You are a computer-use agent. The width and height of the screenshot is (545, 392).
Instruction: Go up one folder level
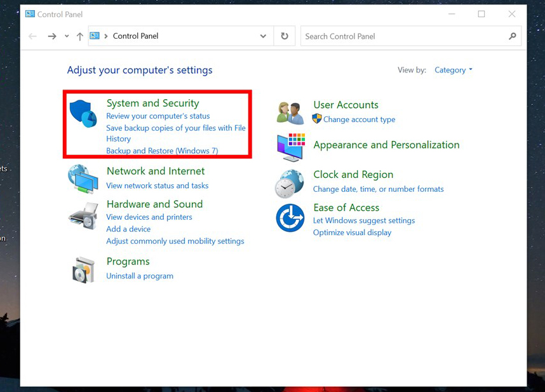(x=79, y=36)
